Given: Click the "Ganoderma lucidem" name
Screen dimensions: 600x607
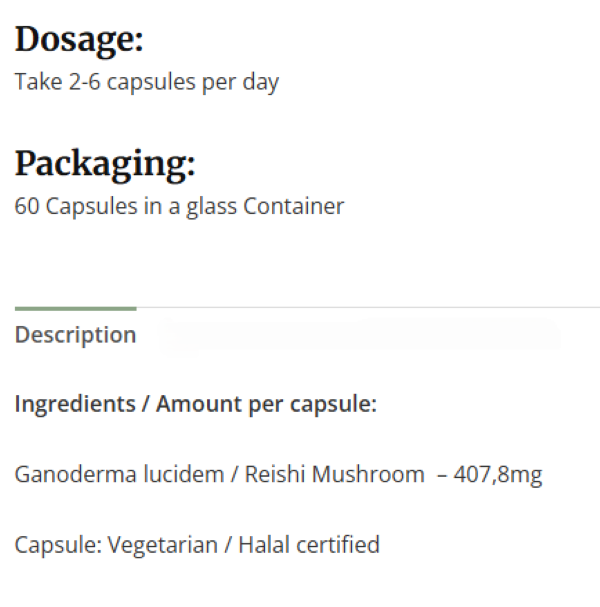Looking at the screenshot, I should pos(119,474).
